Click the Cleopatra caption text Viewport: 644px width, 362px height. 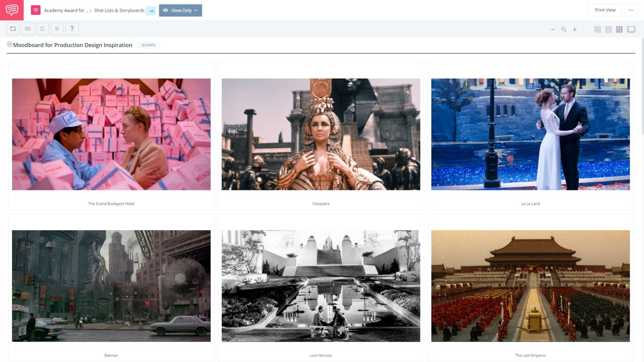click(x=321, y=204)
